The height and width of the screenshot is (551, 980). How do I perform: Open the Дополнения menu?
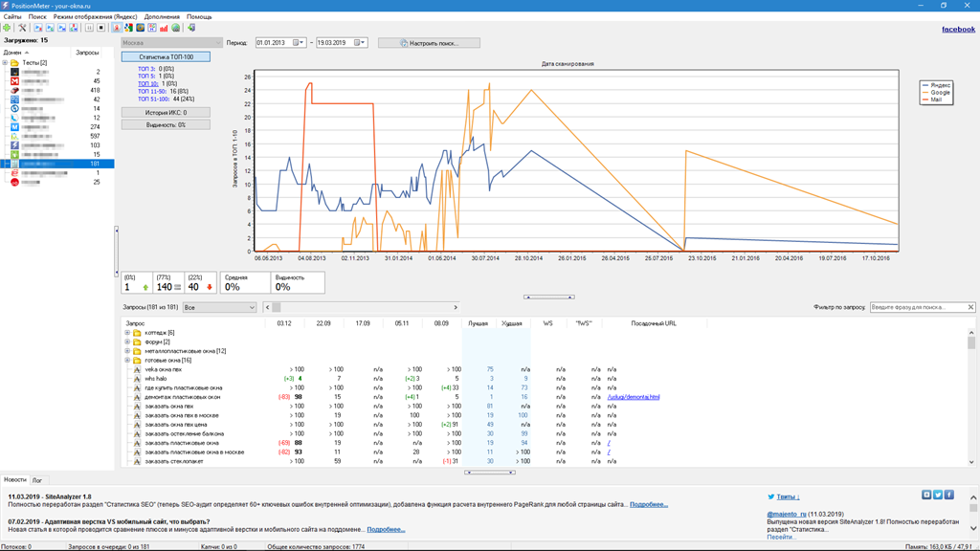pyautogui.click(x=162, y=17)
